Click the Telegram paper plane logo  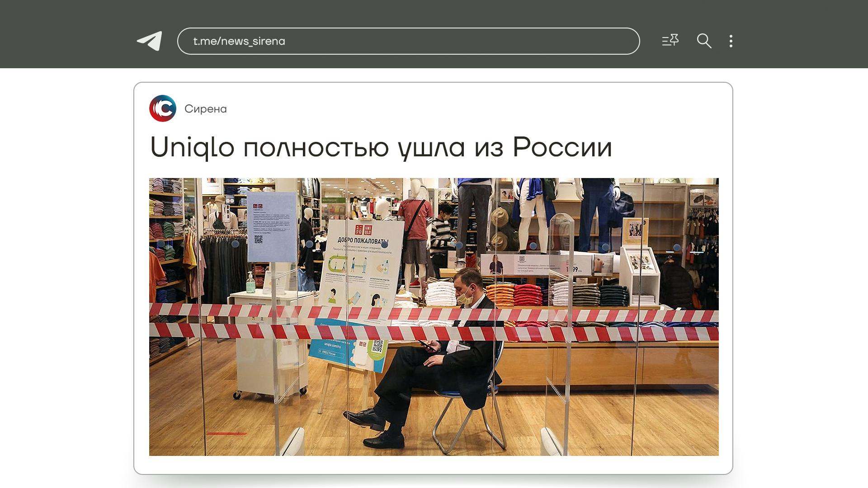[150, 41]
